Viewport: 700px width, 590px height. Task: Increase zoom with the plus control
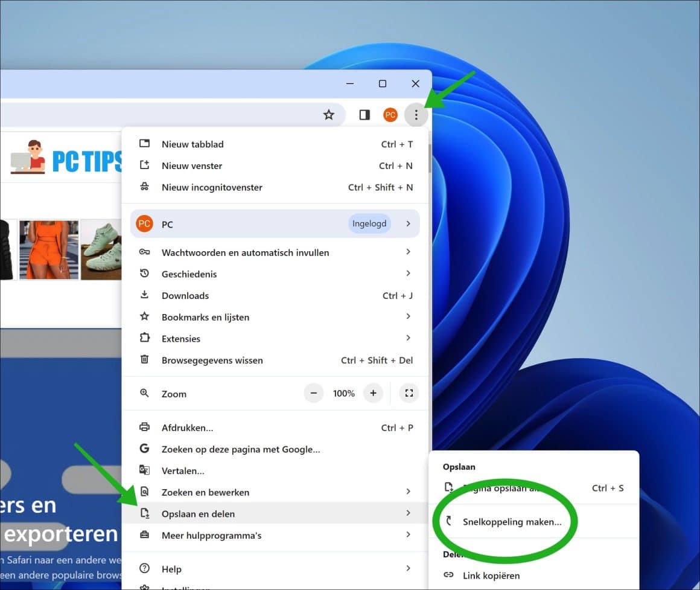tap(373, 393)
